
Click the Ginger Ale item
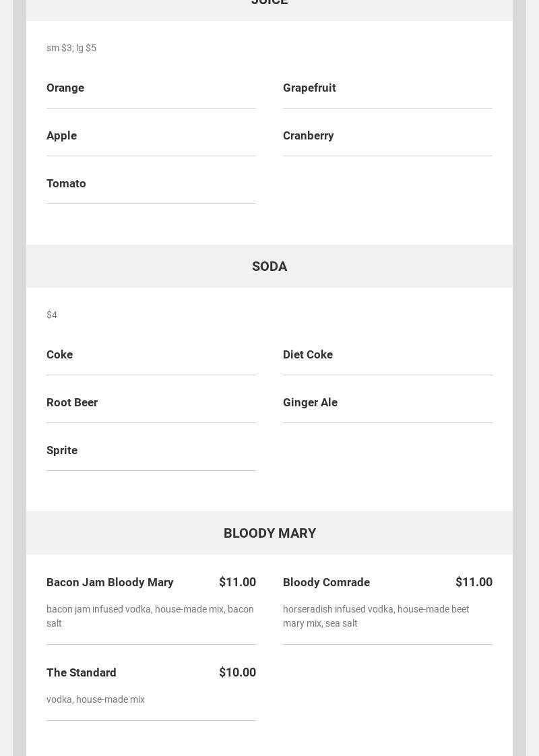(x=310, y=402)
